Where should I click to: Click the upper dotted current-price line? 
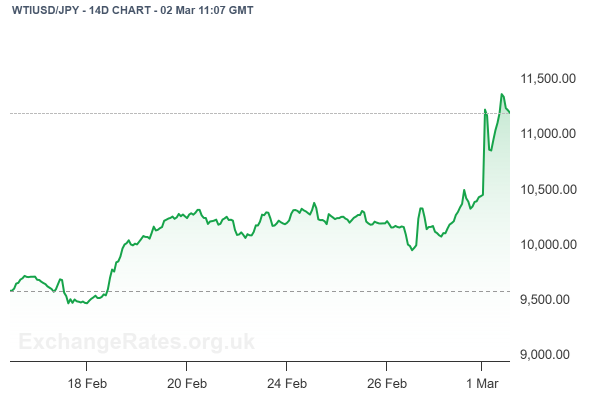pos(250,113)
